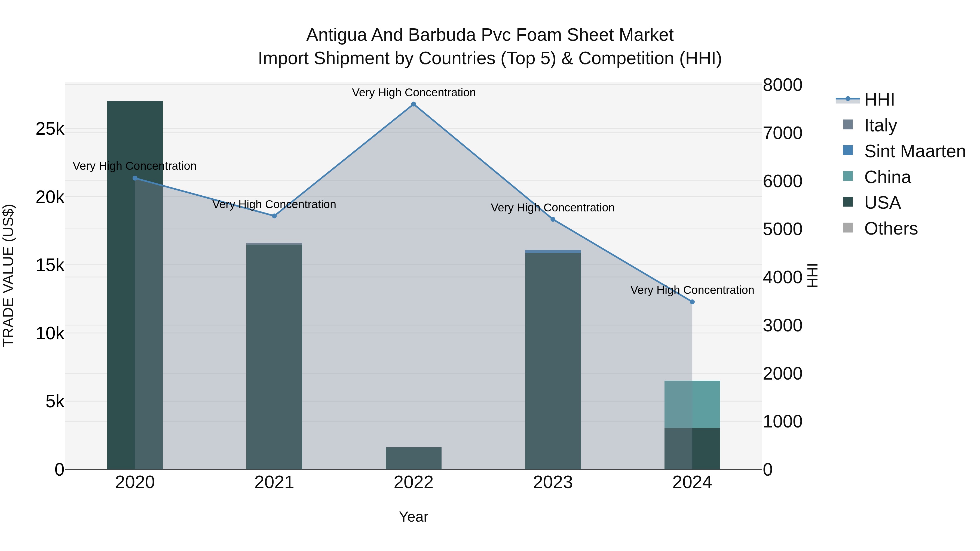Click the 2021 Very High Concentration label
The image size is (980, 551).
(x=274, y=205)
